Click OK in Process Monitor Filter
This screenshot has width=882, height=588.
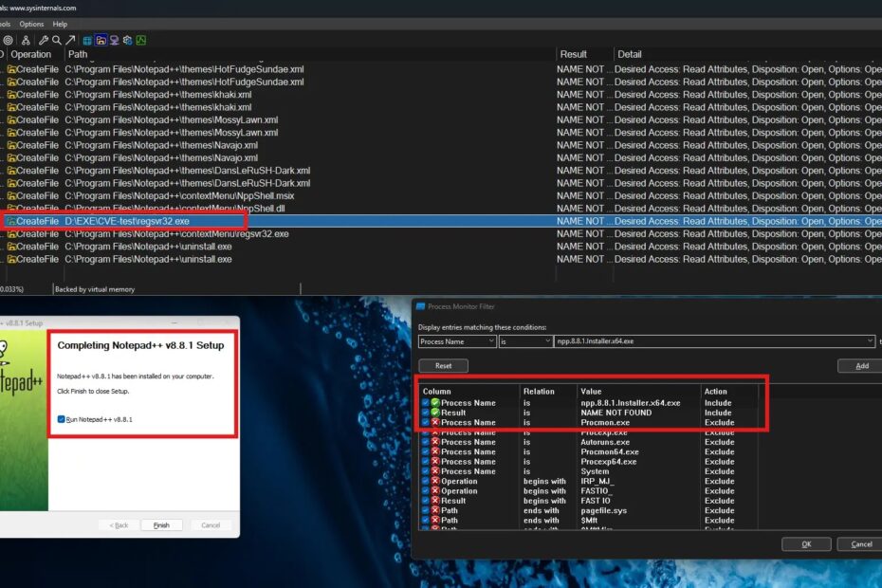(x=806, y=543)
